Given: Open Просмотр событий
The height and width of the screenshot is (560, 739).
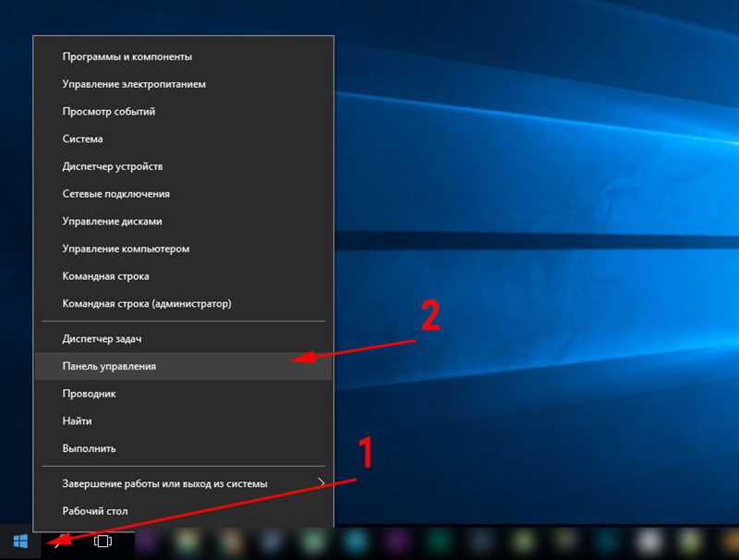Looking at the screenshot, I should tap(183, 111).
